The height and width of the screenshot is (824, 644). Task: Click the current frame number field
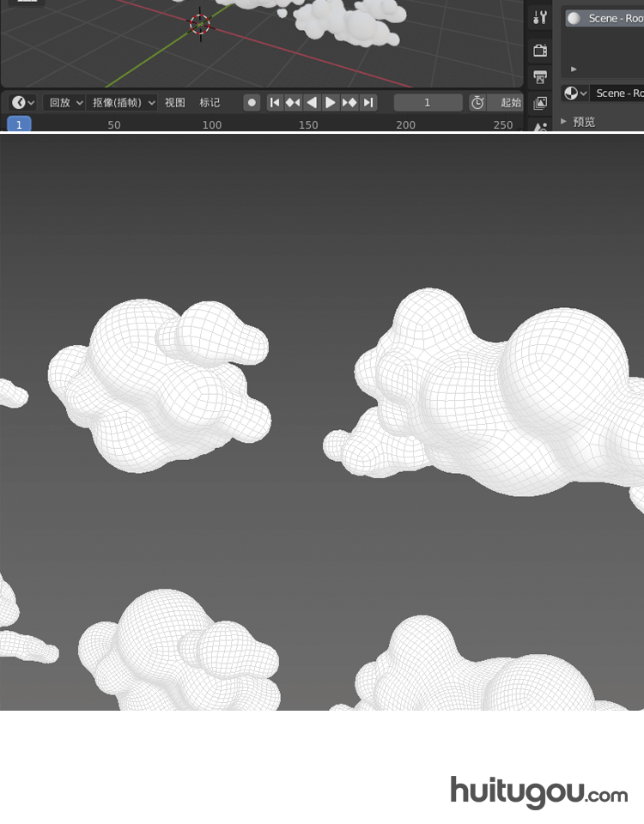pyautogui.click(x=428, y=102)
